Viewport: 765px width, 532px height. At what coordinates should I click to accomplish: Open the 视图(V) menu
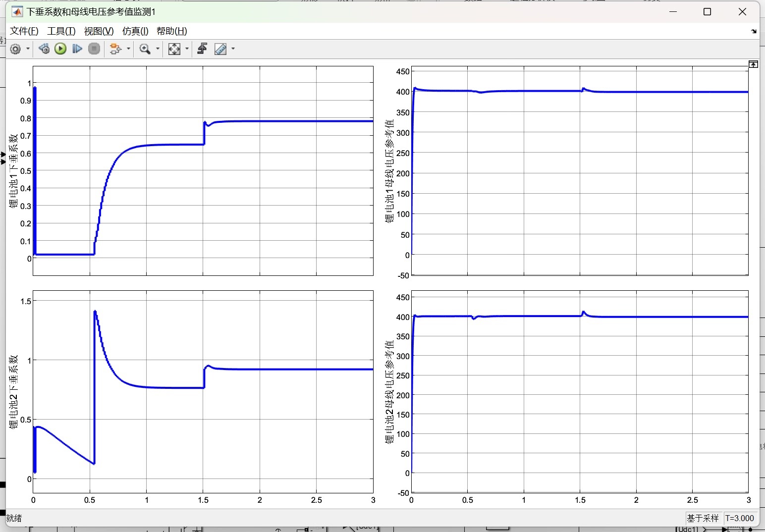(x=99, y=31)
